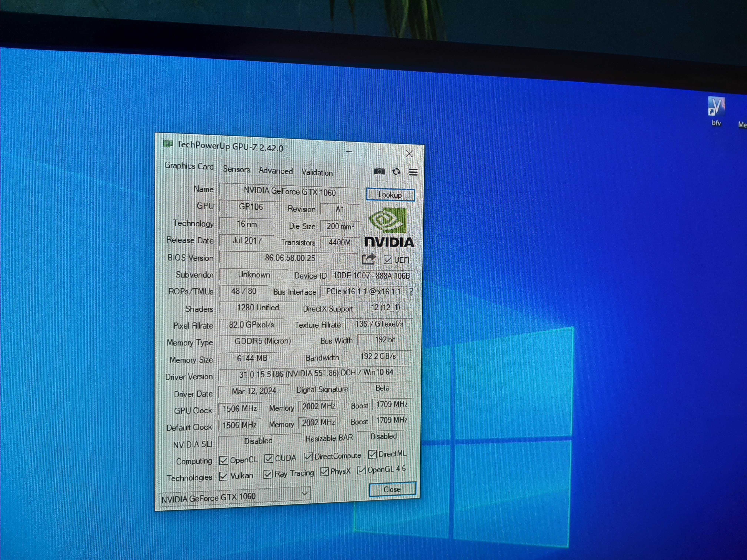Switch to the Sensors tab
Screen dimensions: 747x560
[x=236, y=169]
